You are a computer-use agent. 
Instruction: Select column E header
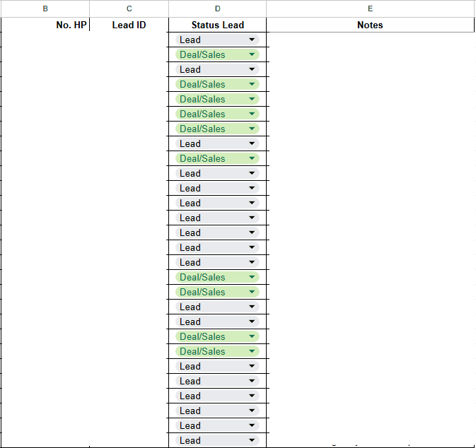pos(370,8)
